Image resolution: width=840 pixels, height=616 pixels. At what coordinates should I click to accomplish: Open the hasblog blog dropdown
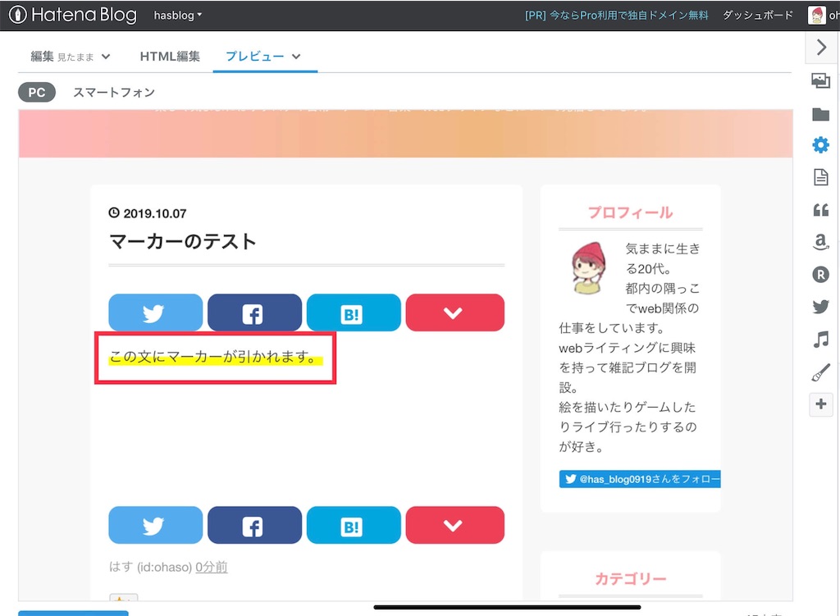(x=177, y=15)
